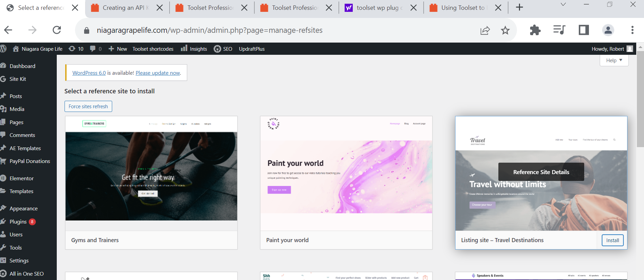Click the Please update now link
The width and height of the screenshot is (644, 280).
tap(158, 73)
